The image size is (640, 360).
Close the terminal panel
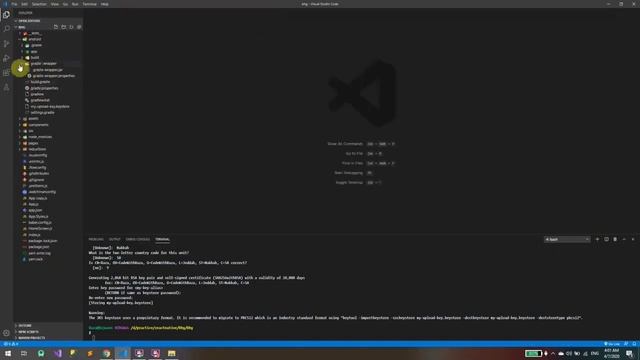coord(633,239)
